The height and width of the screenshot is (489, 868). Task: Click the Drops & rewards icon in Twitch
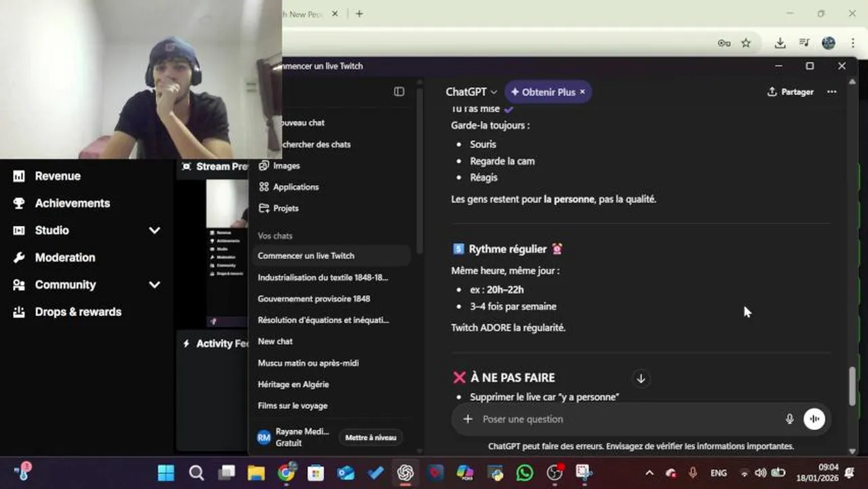point(19,312)
